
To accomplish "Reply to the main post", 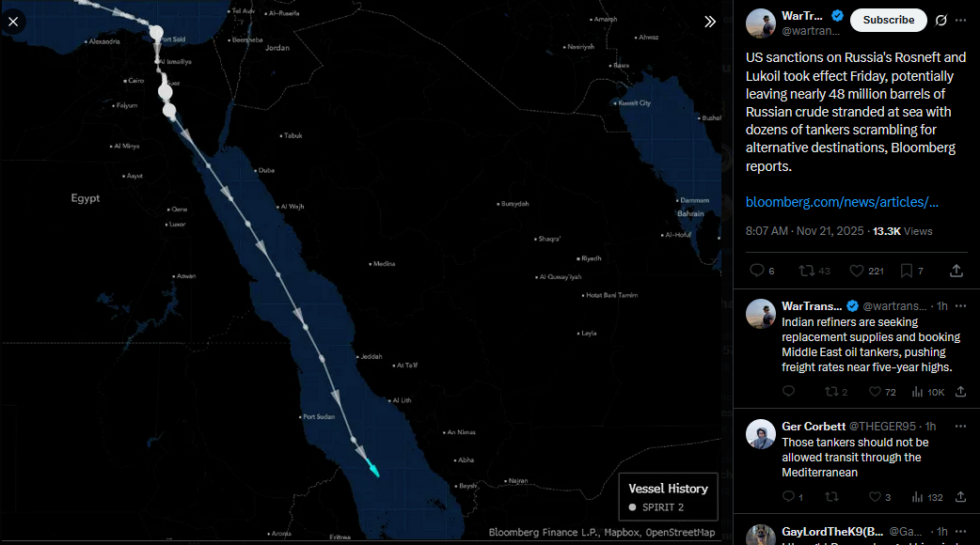I will coord(757,271).
